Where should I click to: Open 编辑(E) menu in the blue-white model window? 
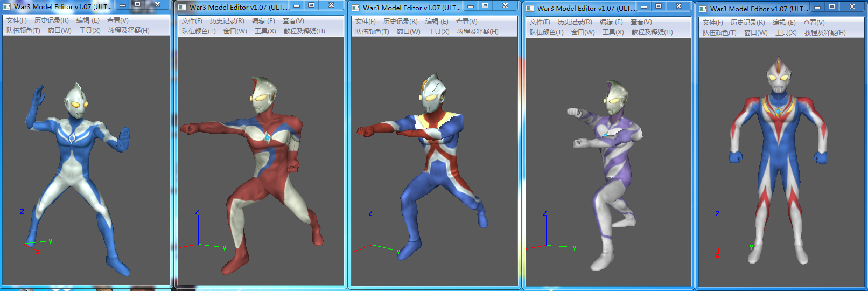tap(88, 20)
